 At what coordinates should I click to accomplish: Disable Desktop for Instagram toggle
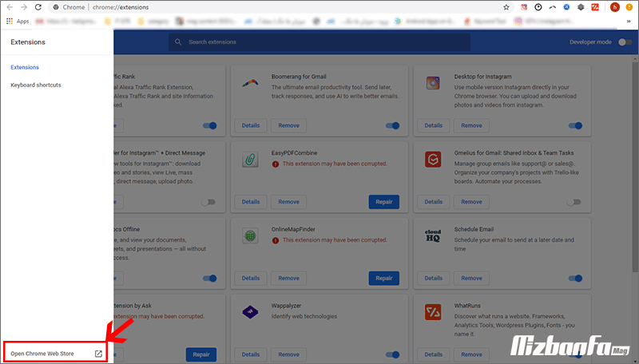coord(575,125)
